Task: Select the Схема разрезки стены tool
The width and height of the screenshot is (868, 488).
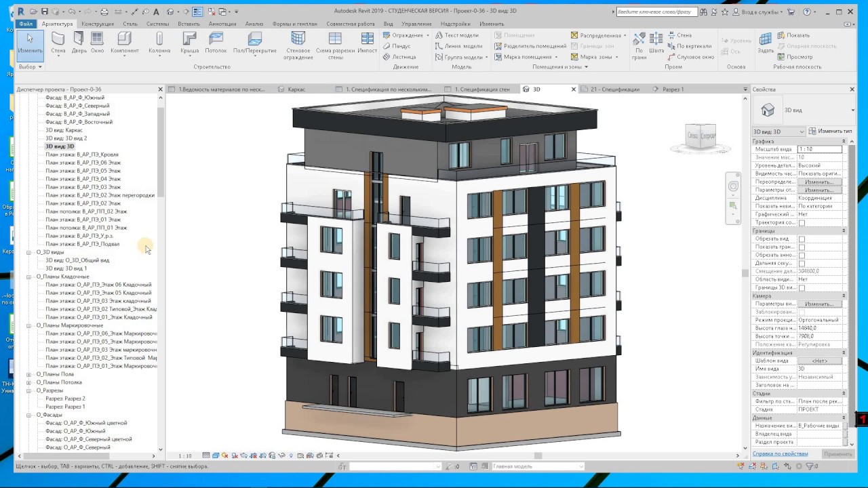Action: 335,45
